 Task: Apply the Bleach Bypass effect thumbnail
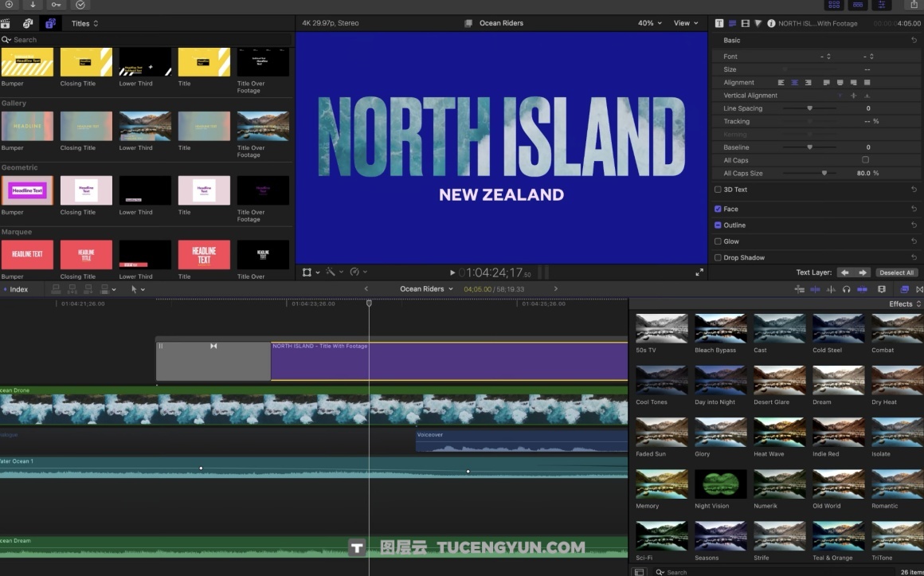point(719,328)
